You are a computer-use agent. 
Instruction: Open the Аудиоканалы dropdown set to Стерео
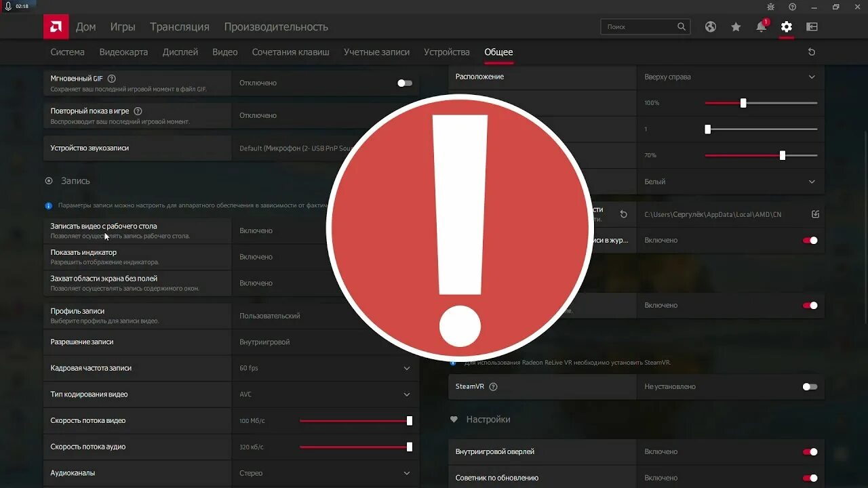coord(406,473)
